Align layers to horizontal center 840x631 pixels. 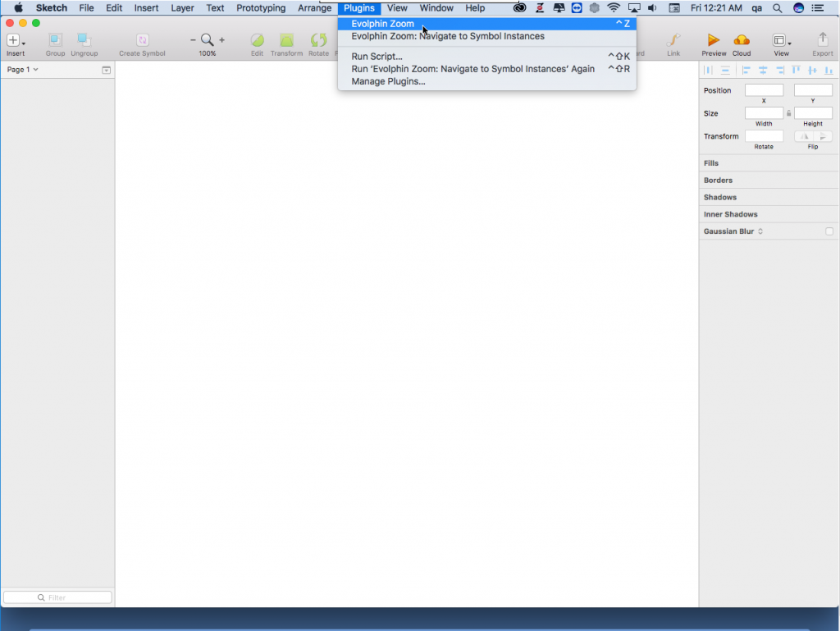pos(763,71)
